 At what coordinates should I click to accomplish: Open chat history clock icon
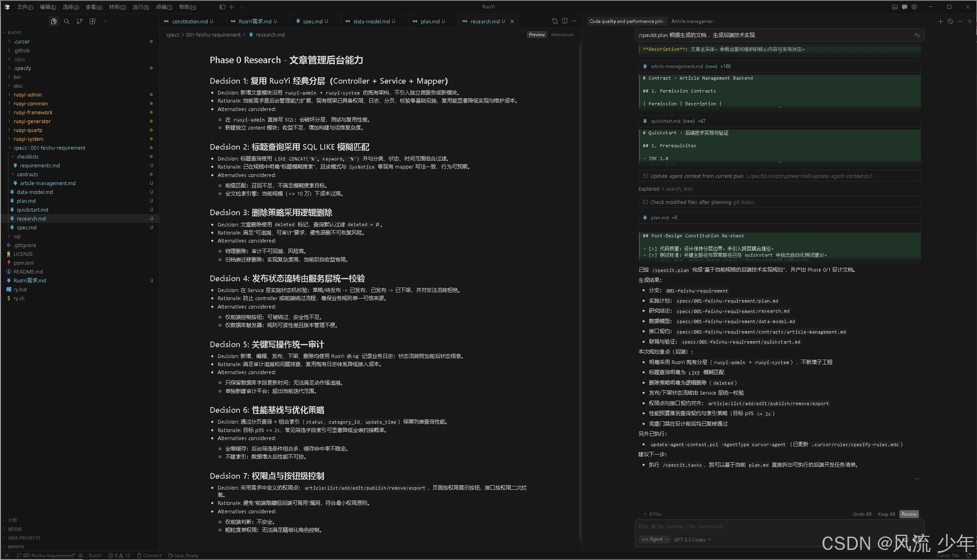point(950,21)
